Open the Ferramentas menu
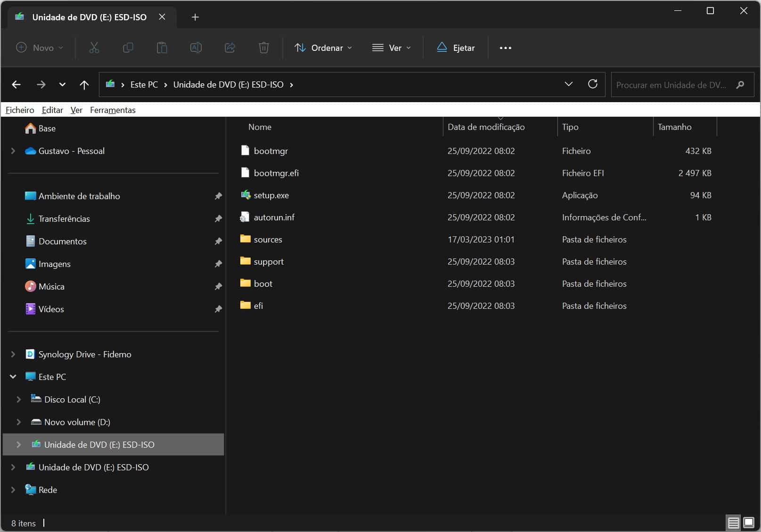The width and height of the screenshot is (761, 532). (x=113, y=110)
